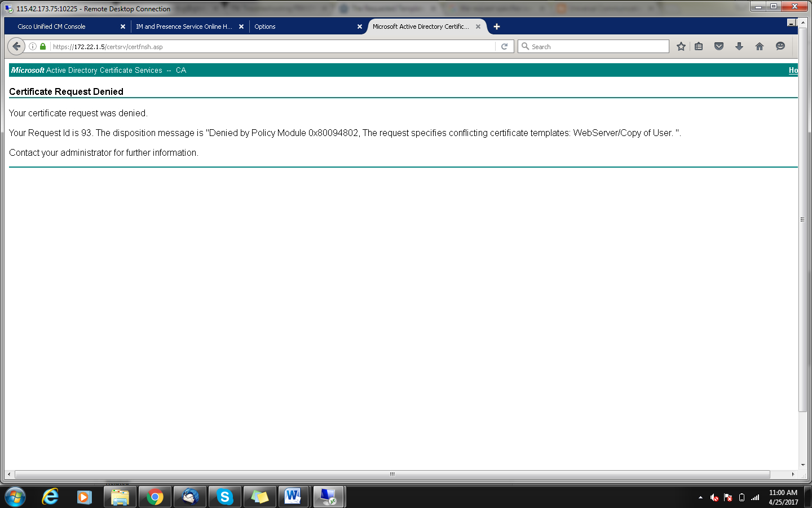Open a new tab with plus button
The height and width of the screenshot is (508, 812).
pyautogui.click(x=497, y=27)
